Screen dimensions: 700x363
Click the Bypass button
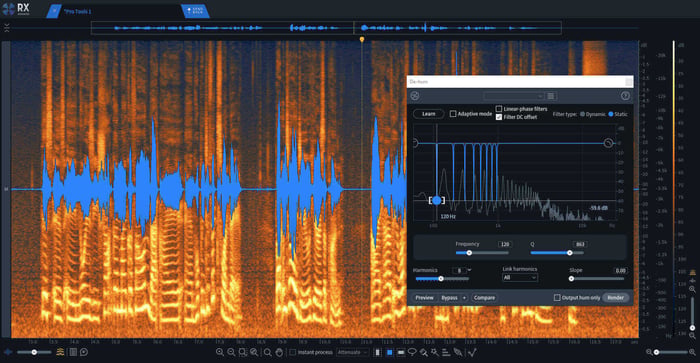[449, 298]
